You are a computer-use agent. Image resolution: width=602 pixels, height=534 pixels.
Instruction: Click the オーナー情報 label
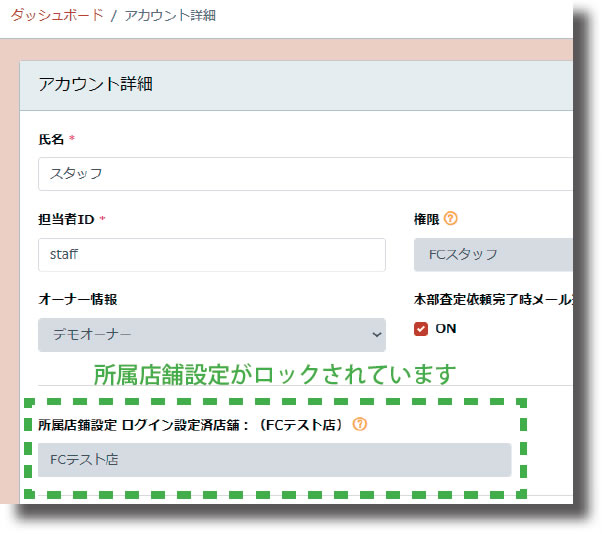click(x=78, y=299)
